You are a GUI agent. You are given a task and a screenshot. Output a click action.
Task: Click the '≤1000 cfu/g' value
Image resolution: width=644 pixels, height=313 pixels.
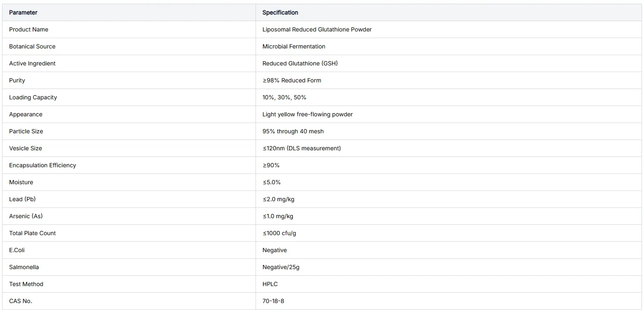coord(279,233)
